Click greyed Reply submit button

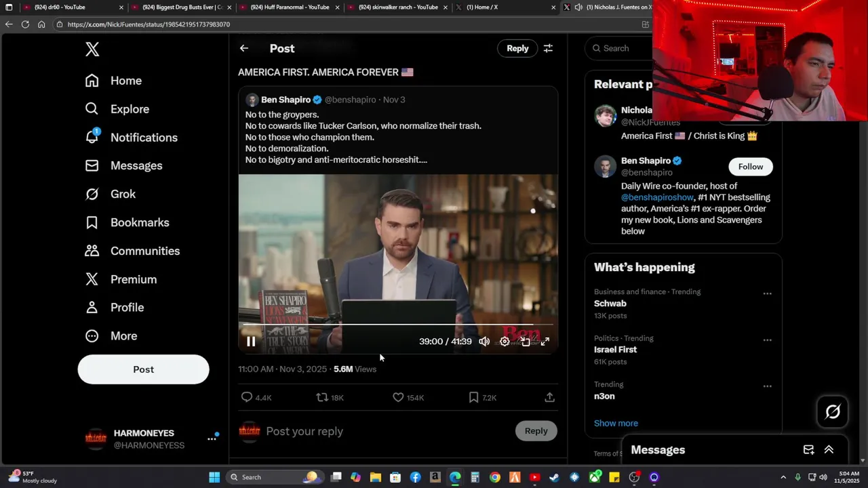pos(536,431)
